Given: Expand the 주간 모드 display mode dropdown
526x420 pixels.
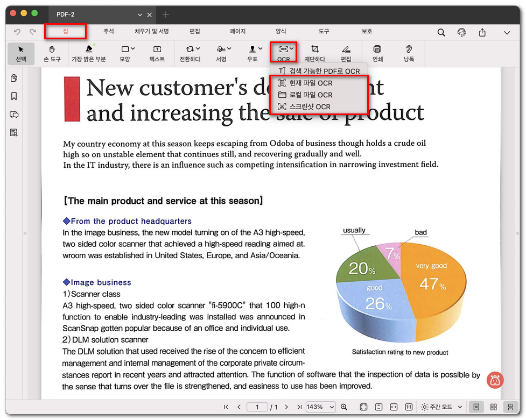Looking at the screenshot, I should (x=441, y=407).
